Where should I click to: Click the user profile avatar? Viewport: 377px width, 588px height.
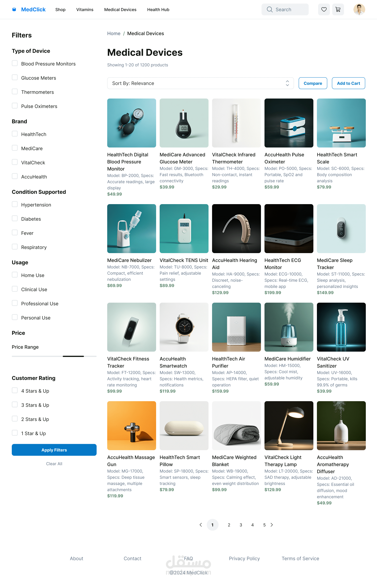(359, 10)
